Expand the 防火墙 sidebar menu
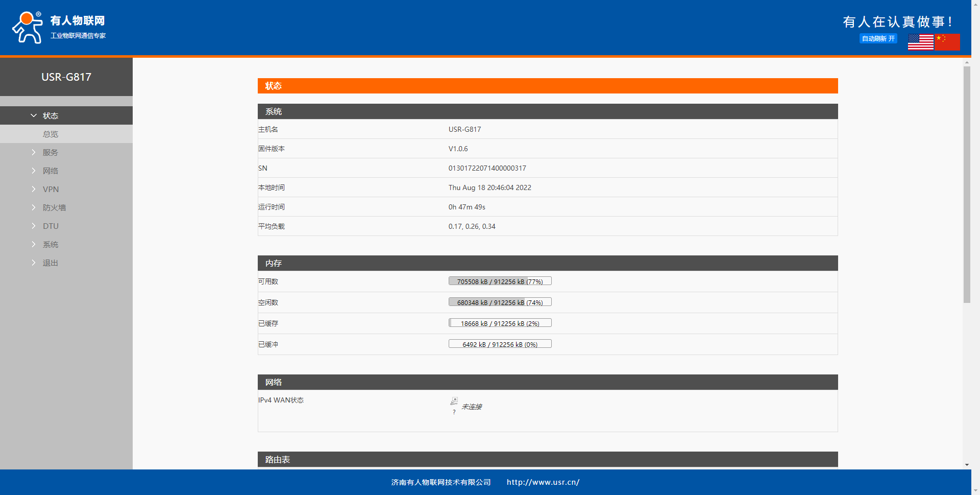This screenshot has width=980, height=495. click(54, 208)
